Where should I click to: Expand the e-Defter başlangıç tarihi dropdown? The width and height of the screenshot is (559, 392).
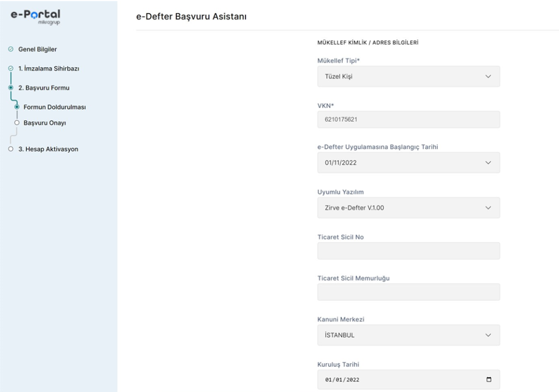pos(408,163)
